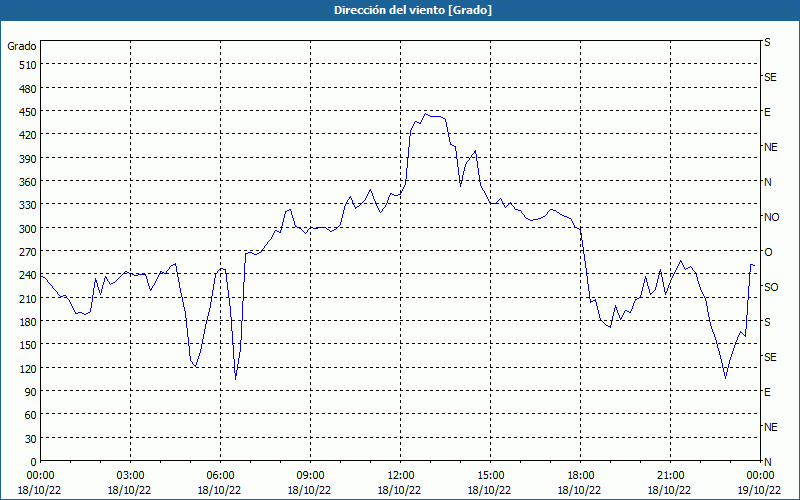Click the line's dip near 22:45
The image size is (800, 500).
(726, 378)
